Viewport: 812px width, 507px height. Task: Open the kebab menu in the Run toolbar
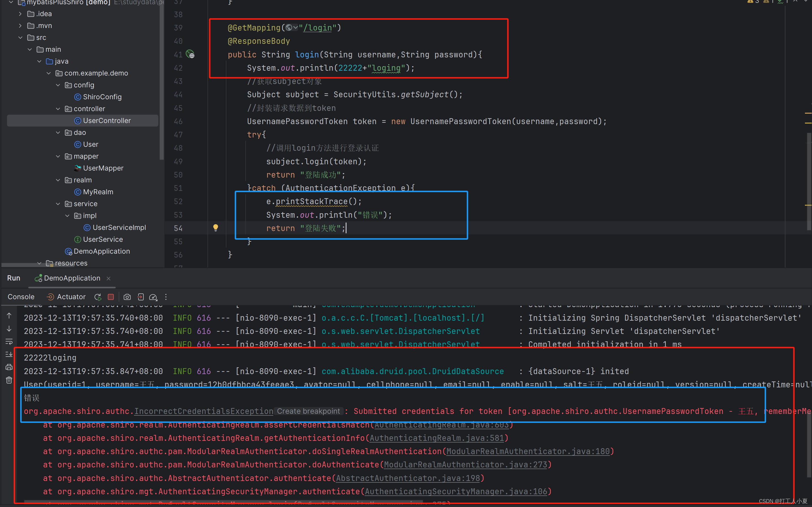pyautogui.click(x=166, y=297)
